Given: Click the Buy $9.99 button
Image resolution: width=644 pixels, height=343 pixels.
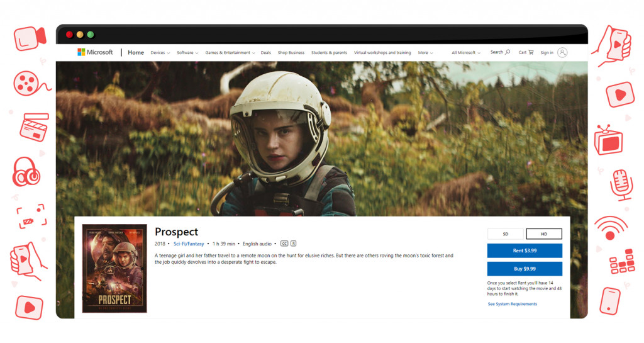Looking at the screenshot, I should coord(525,269).
